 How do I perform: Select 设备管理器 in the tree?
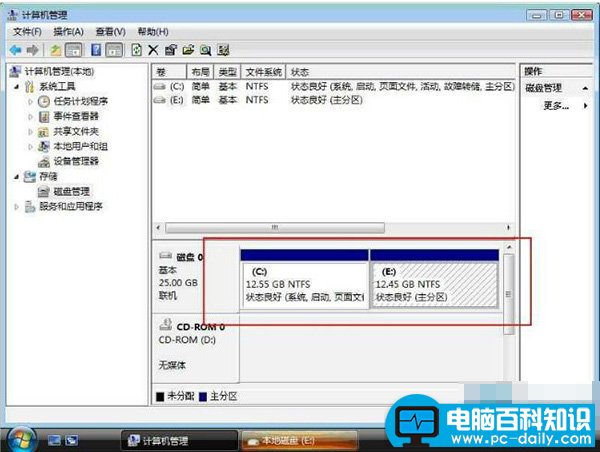[x=76, y=161]
